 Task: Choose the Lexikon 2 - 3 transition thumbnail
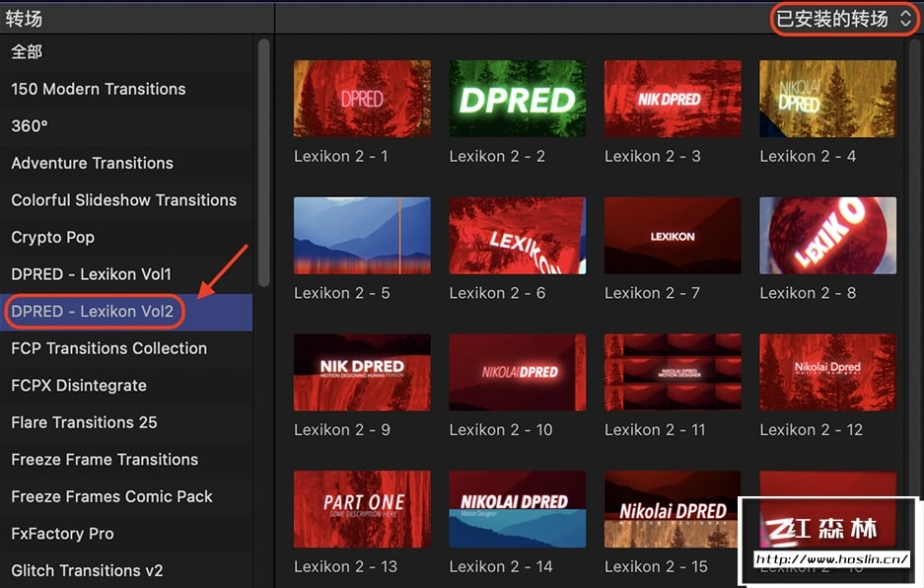pyautogui.click(x=673, y=99)
